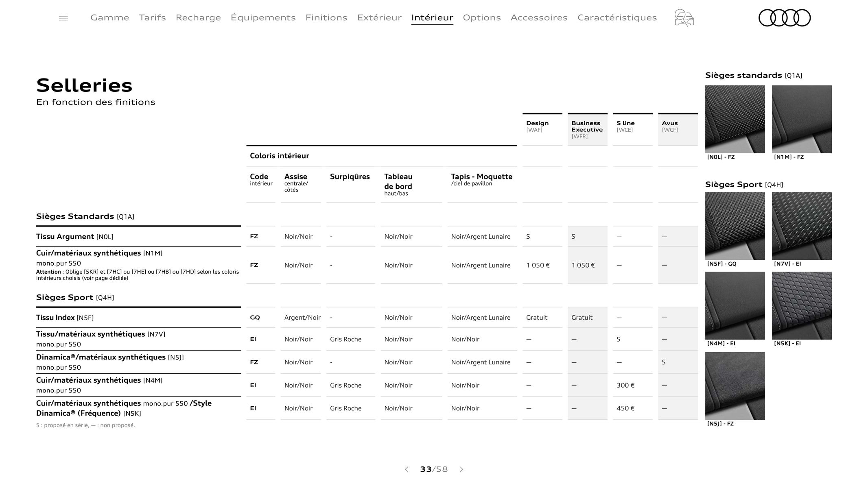This screenshot has height=488, width=868.
Task: Click Argent/Noir seat color cell
Action: (x=302, y=318)
